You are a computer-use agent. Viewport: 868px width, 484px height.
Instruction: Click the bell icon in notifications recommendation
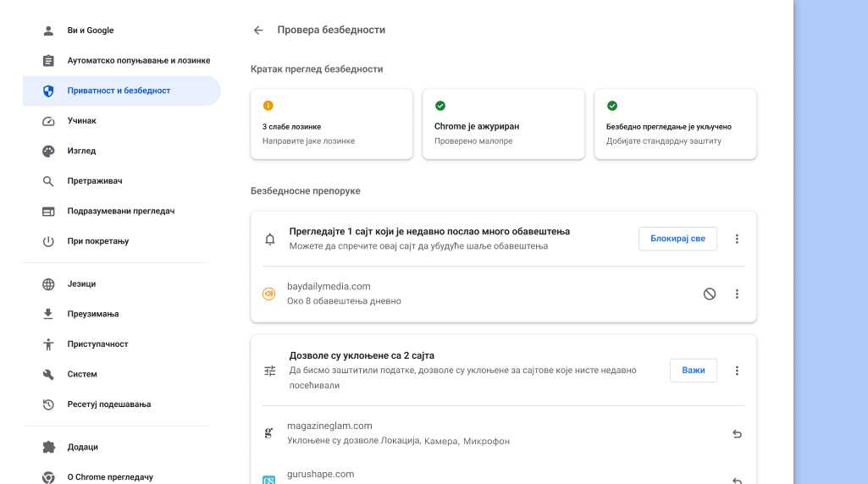click(x=269, y=239)
